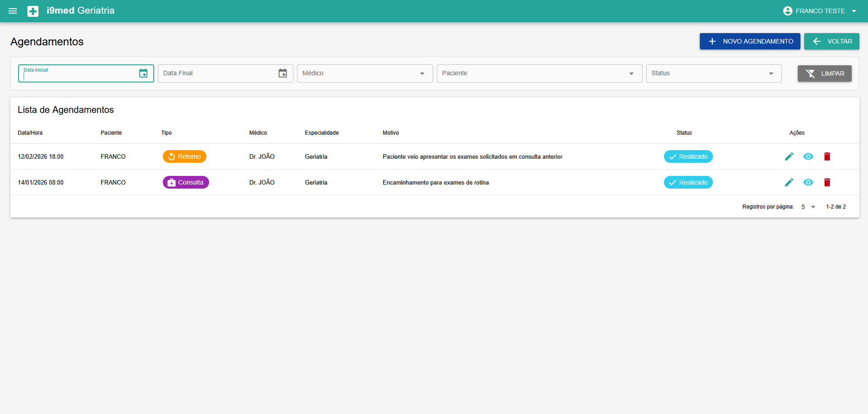Click the FRANCO TESTE user avatar icon
868x414 pixels.
(788, 11)
